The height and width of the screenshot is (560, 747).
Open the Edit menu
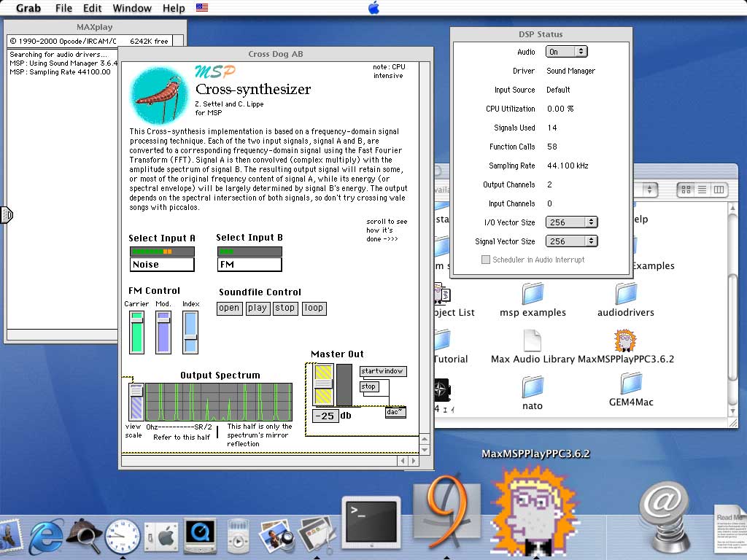click(x=93, y=8)
